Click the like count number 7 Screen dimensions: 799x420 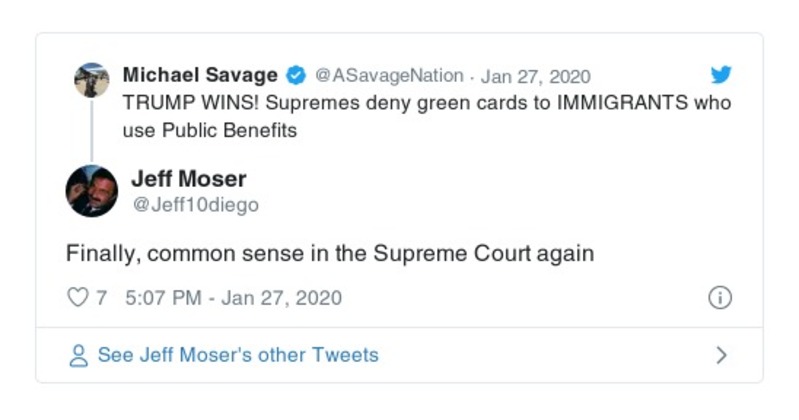[x=101, y=298]
